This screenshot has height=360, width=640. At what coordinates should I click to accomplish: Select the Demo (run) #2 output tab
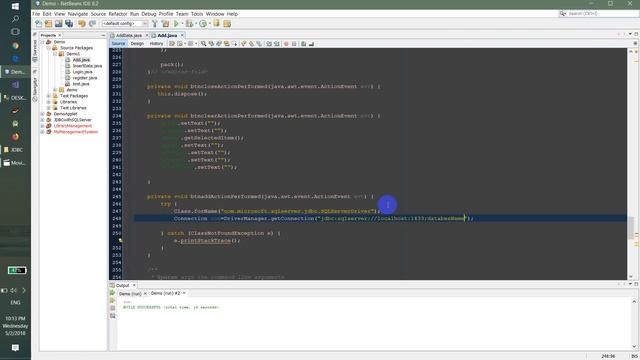[x=165, y=293]
